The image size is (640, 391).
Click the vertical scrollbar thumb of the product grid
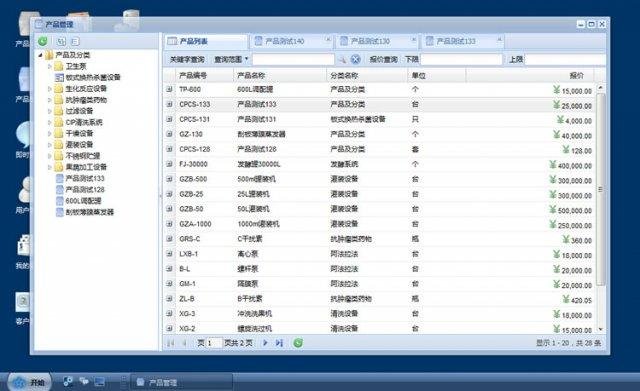600,189
